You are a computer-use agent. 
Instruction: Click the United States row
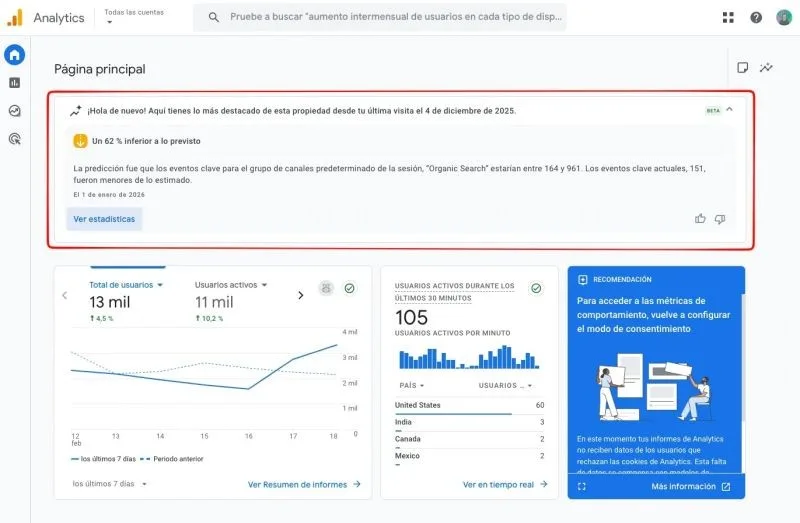click(x=469, y=406)
